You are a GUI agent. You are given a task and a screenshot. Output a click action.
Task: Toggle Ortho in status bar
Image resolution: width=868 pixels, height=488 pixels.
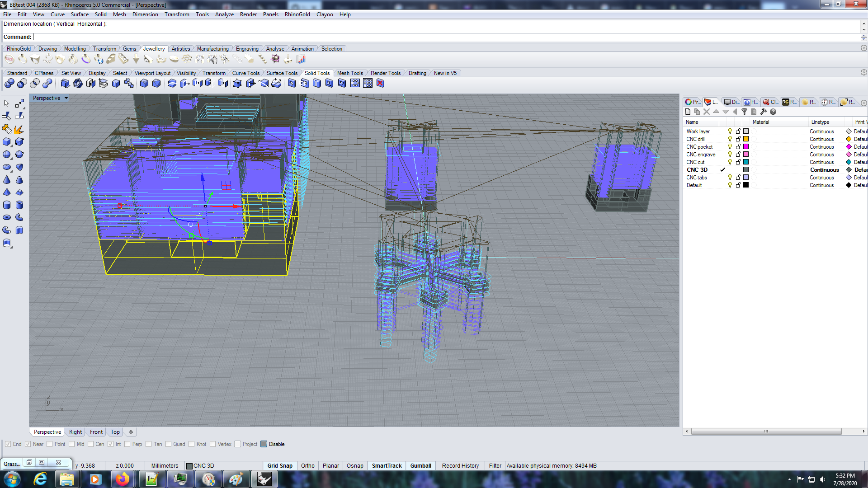tap(308, 466)
